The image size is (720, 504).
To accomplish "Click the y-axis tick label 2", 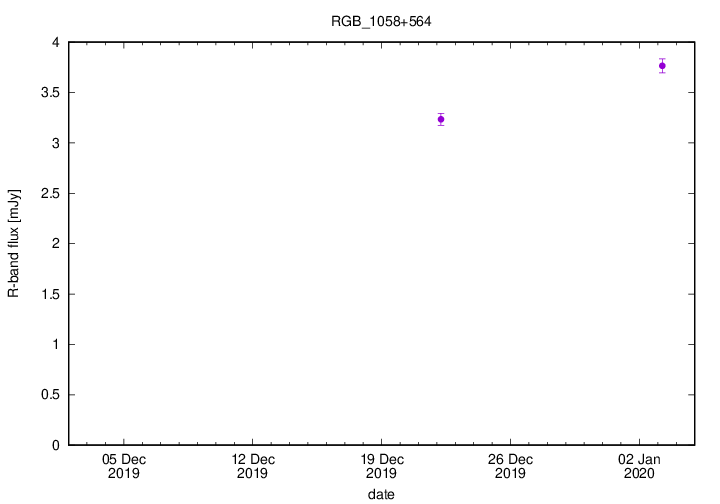I will coord(55,244).
